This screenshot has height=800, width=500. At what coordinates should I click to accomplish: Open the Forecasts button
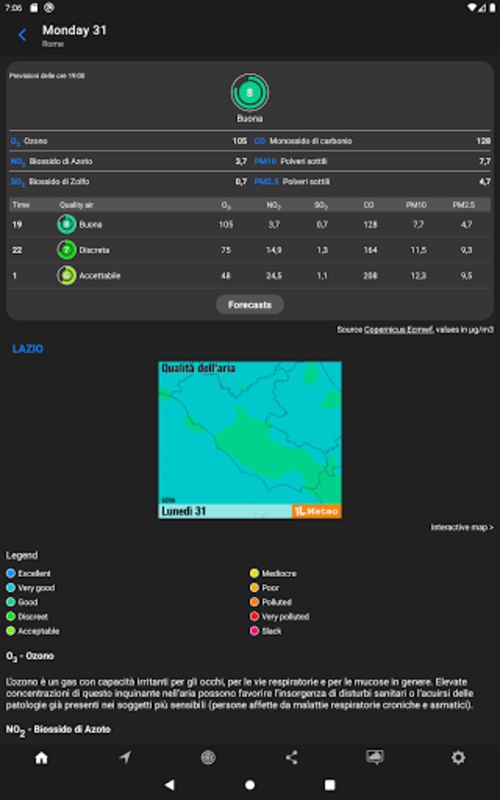(x=249, y=305)
